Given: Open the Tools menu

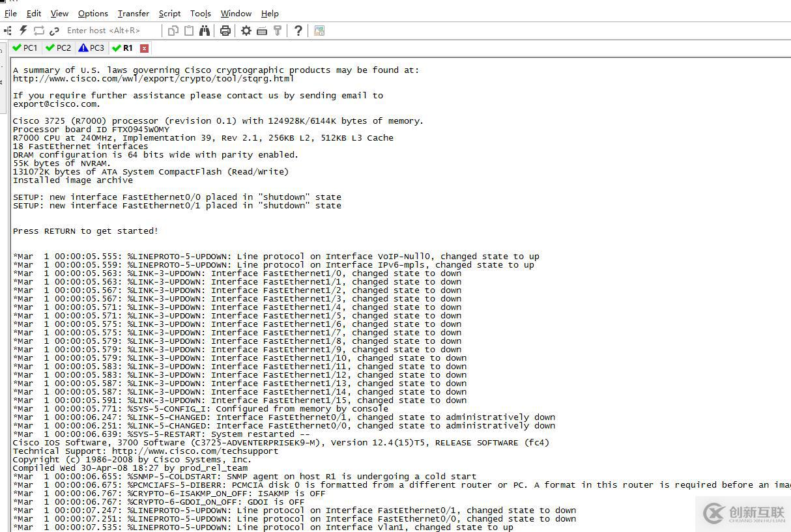Looking at the screenshot, I should click(201, 13).
